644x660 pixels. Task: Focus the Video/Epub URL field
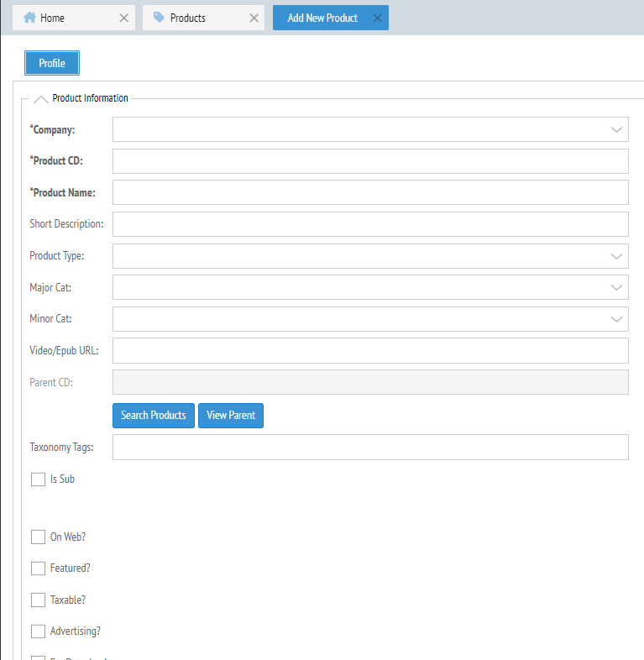[370, 351]
